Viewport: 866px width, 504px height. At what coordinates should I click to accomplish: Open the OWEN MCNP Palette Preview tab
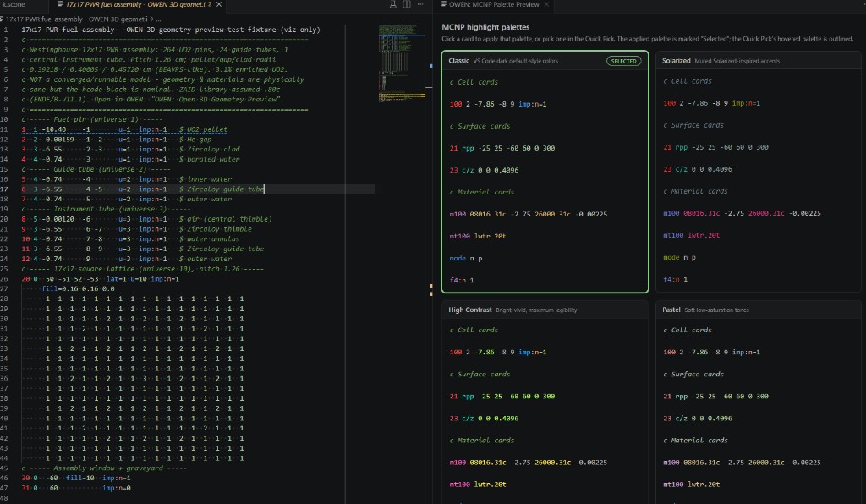click(x=494, y=4)
